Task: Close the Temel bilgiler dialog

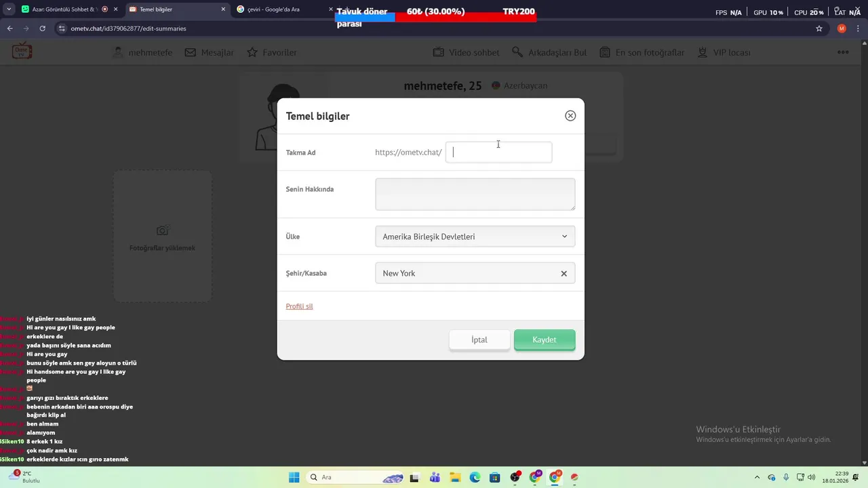Action: pos(570,116)
